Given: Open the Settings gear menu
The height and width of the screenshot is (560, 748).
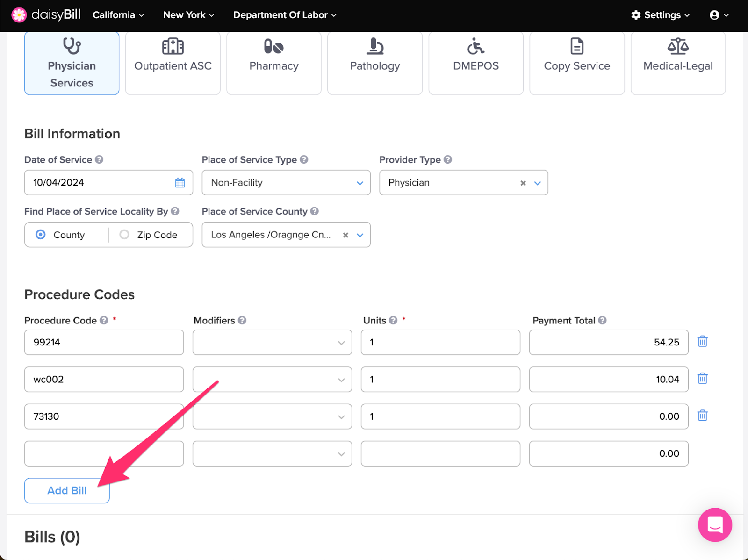Looking at the screenshot, I should (x=660, y=15).
